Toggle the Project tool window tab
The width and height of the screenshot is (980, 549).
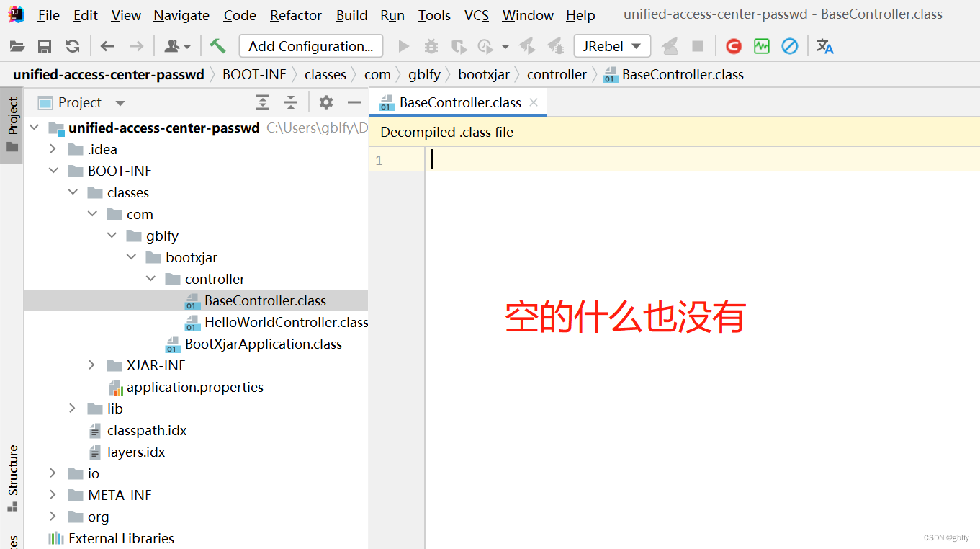coord(12,126)
